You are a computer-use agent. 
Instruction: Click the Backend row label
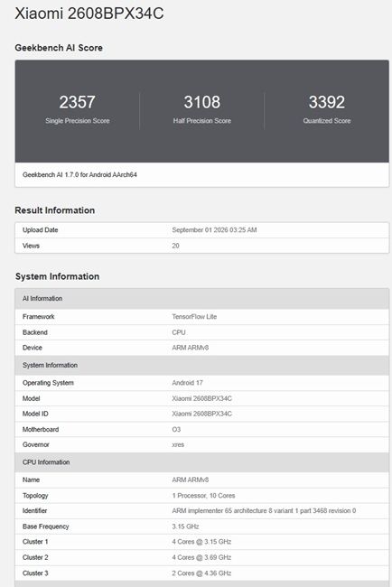(35, 332)
